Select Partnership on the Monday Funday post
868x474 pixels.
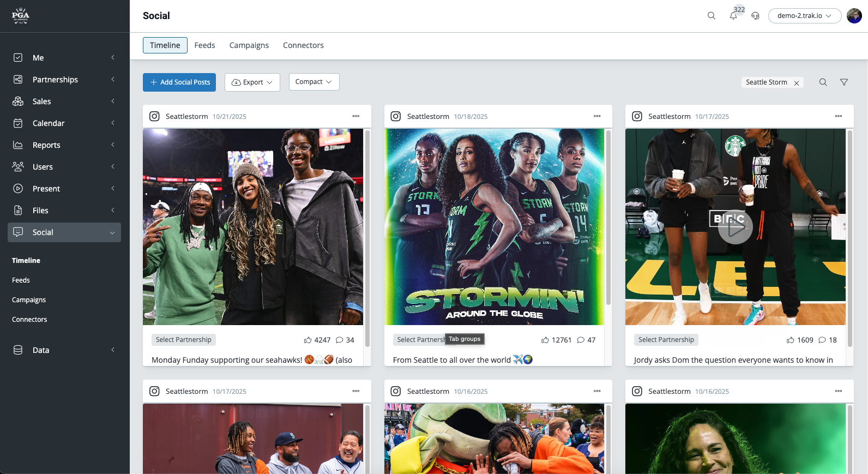coord(184,340)
